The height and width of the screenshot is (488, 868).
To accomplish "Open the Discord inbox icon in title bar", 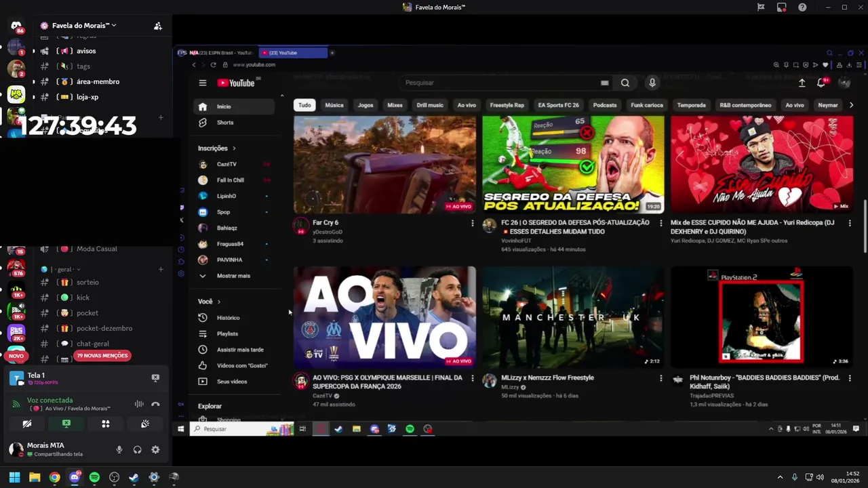I will click(782, 7).
